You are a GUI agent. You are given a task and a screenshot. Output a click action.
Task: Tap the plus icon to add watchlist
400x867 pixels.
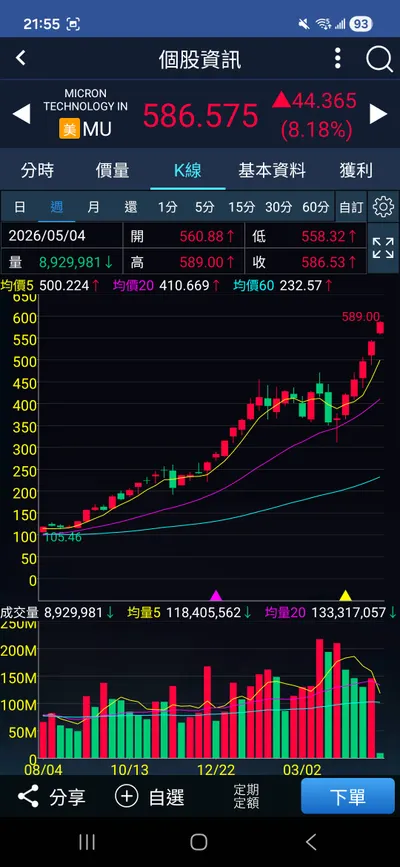[126, 796]
